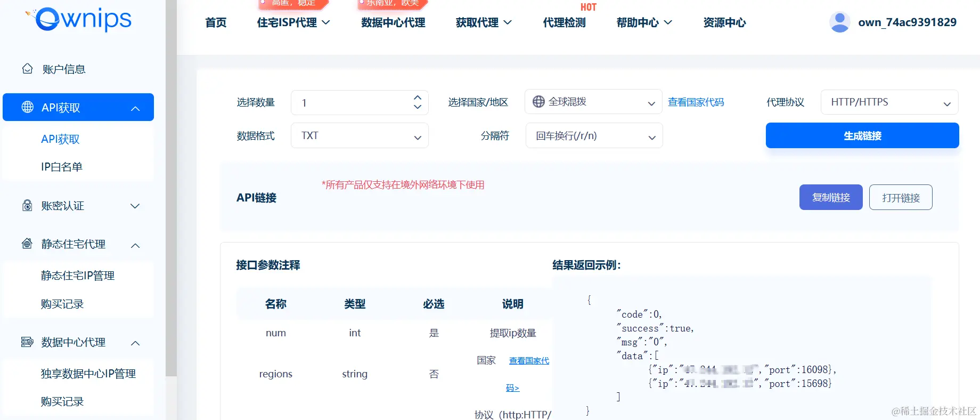
Task: Click the "string" type cell
Action: (x=355, y=374)
